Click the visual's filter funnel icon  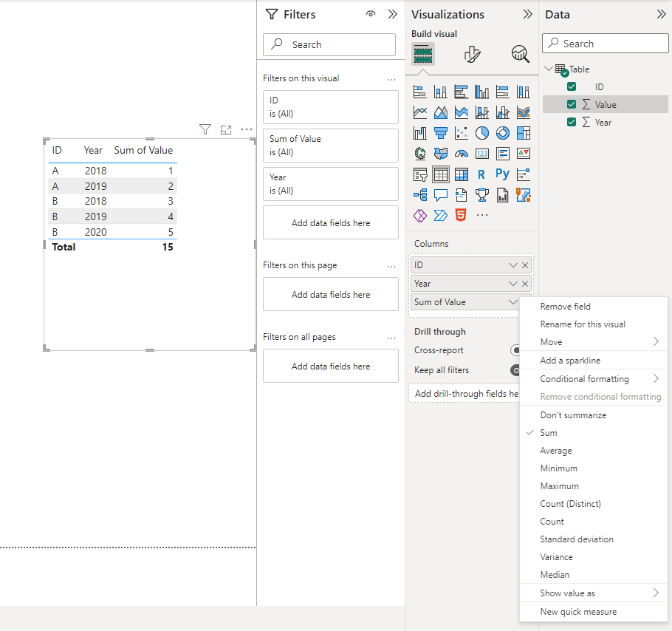[205, 129]
